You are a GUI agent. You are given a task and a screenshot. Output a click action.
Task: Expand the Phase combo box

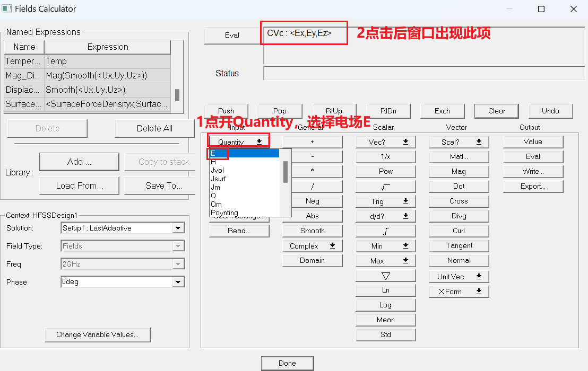178,282
